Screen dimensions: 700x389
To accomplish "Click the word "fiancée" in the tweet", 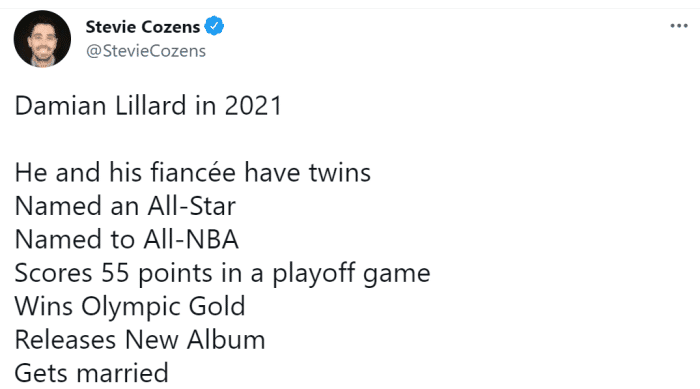I will (x=192, y=172).
